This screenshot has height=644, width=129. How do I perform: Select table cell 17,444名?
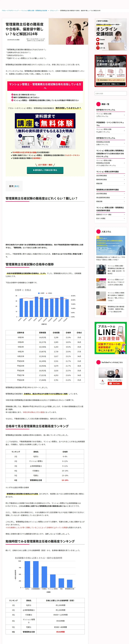point(42,380)
